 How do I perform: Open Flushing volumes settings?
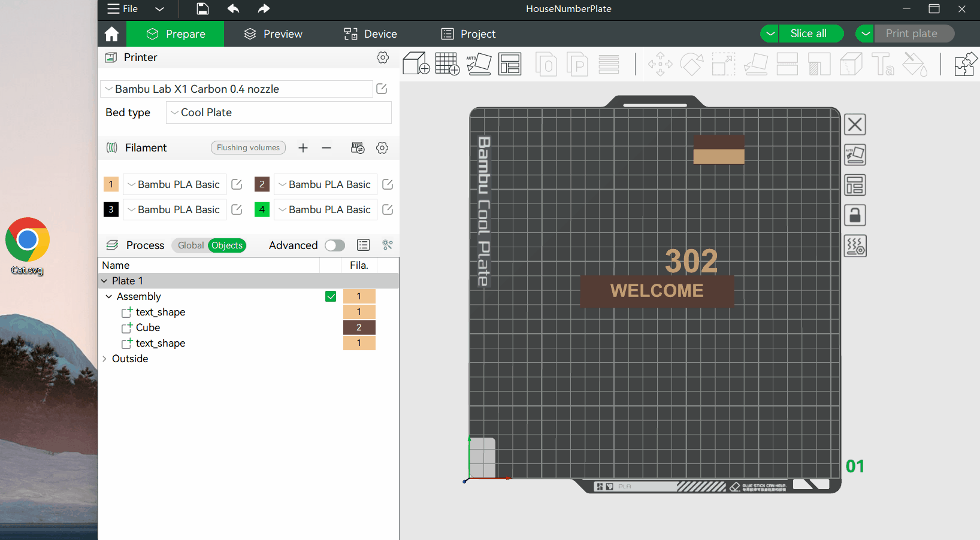tap(248, 148)
